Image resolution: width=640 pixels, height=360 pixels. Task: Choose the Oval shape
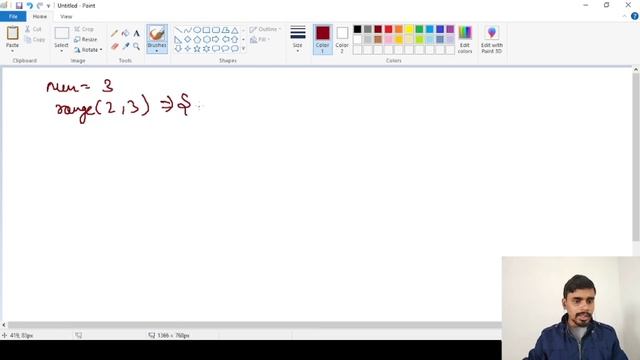point(197,30)
